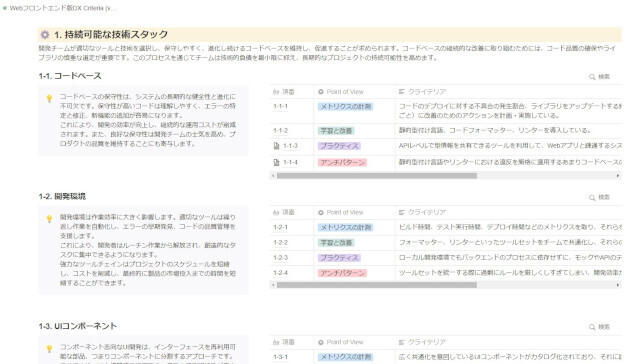The width and height of the screenshot is (640, 364).
Task: Click right arrow of 1-1 table scrollbar
Action: [x=618, y=176]
